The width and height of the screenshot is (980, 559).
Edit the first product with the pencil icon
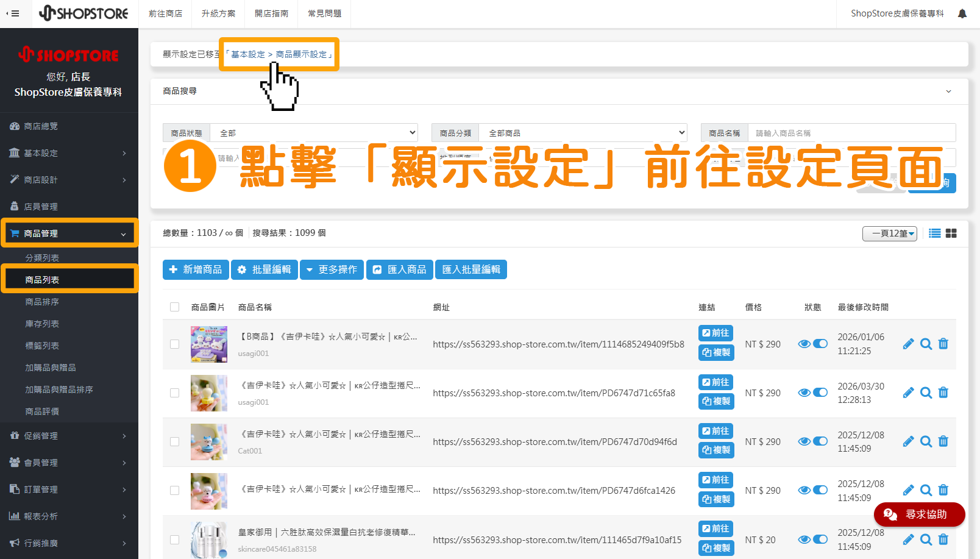tap(908, 343)
